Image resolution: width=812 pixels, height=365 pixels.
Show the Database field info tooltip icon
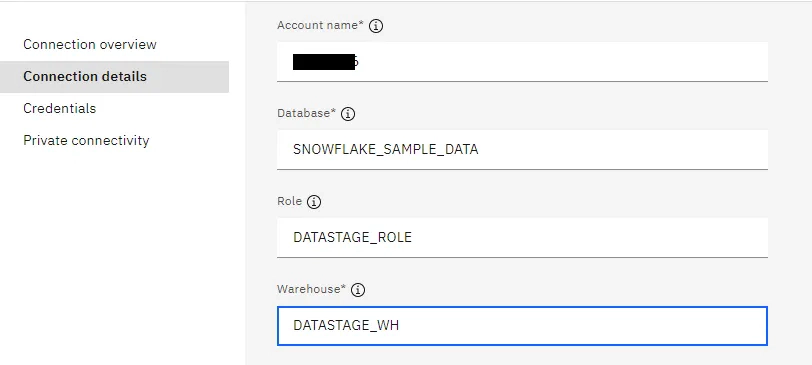click(x=348, y=114)
